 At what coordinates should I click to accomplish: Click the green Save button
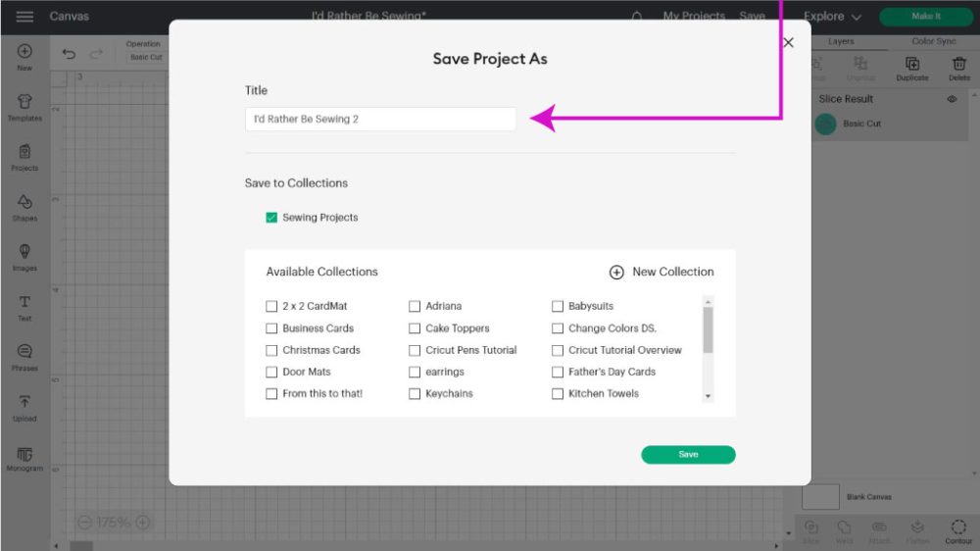(x=688, y=455)
